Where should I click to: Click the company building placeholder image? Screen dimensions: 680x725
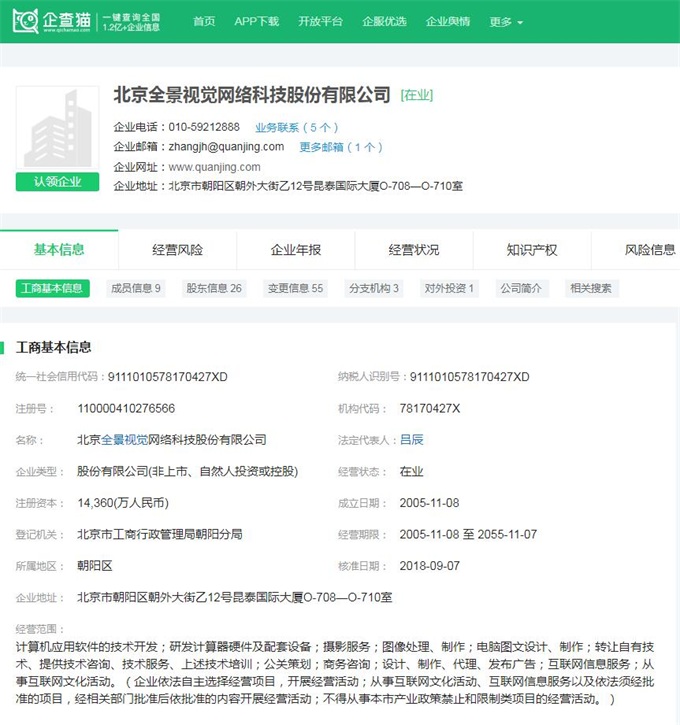(57, 129)
